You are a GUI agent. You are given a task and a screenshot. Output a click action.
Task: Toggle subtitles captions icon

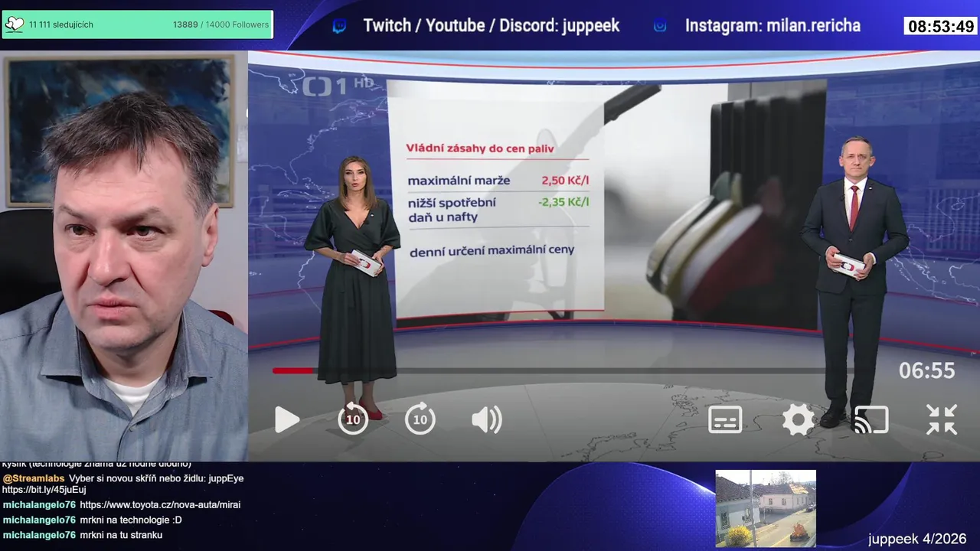pyautogui.click(x=725, y=419)
